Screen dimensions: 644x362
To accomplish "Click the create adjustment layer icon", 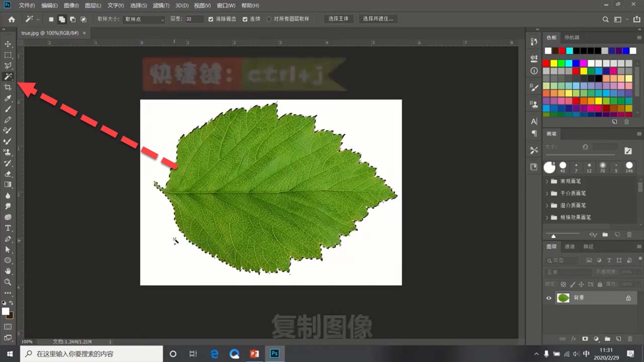I will (x=596, y=339).
